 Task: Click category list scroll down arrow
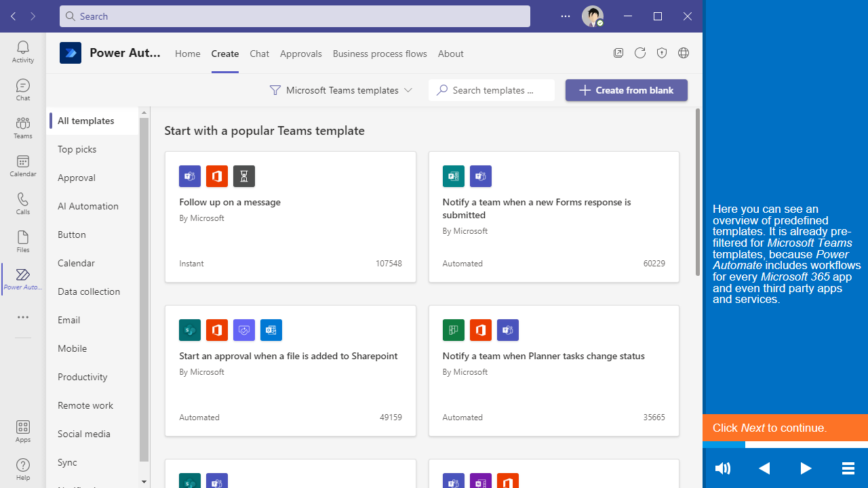click(x=144, y=482)
